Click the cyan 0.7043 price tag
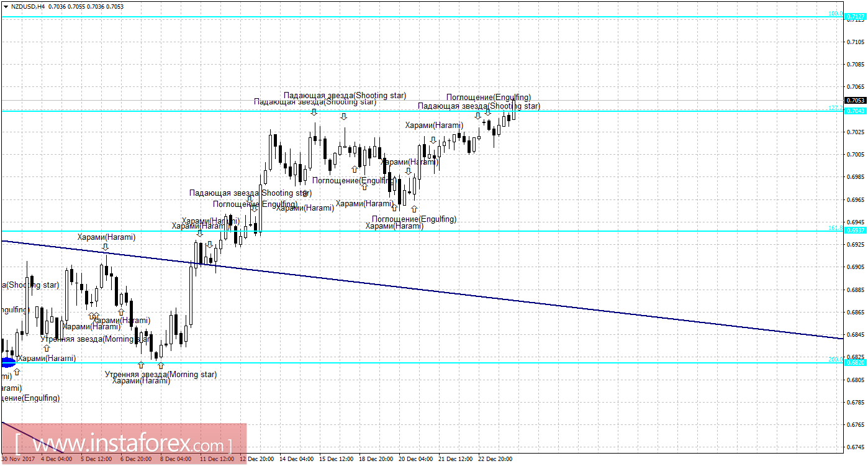 pyautogui.click(x=855, y=111)
